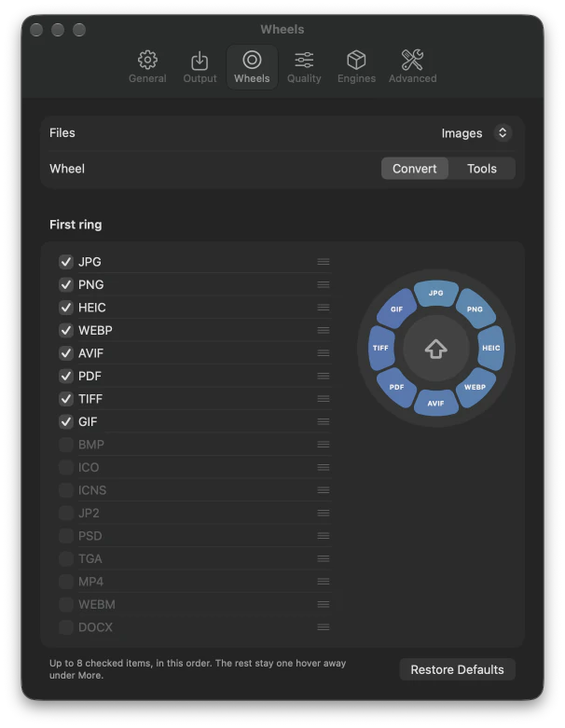Click Restore Defaults button
Screen dimensions: 565x728
click(x=457, y=669)
